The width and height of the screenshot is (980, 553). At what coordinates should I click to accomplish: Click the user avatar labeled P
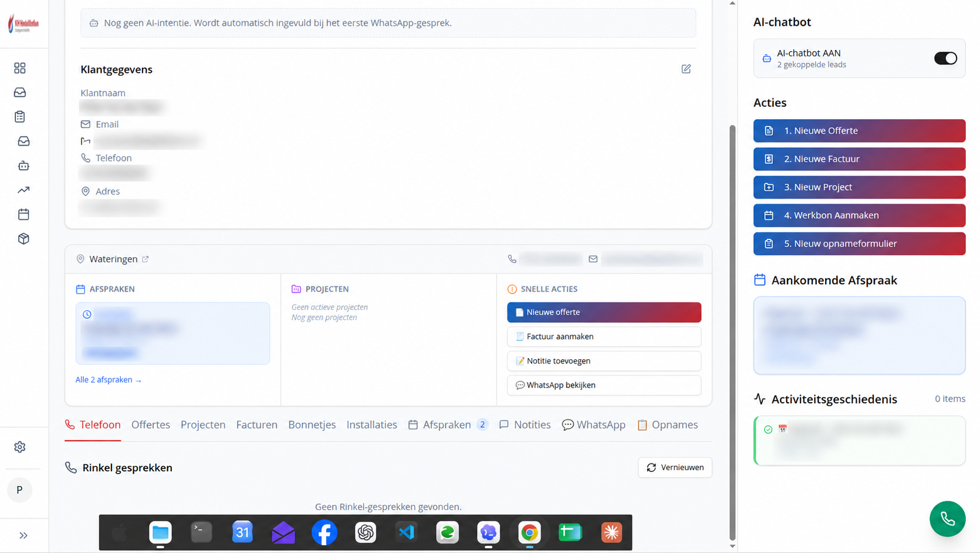19,490
